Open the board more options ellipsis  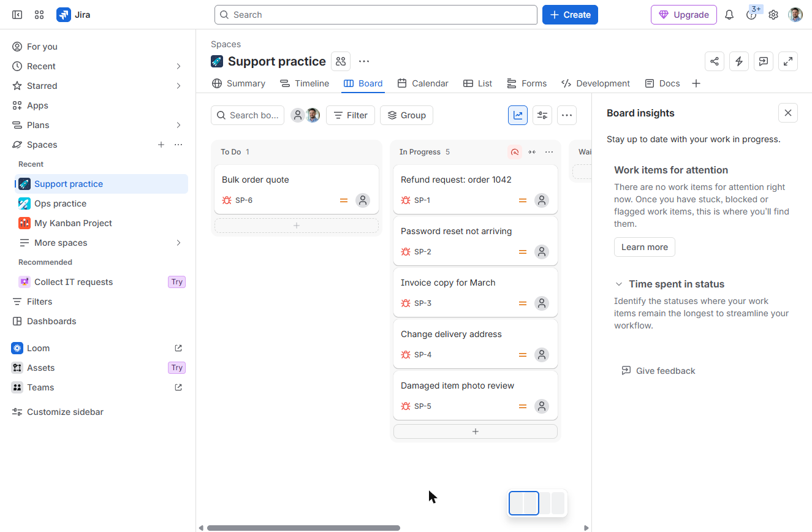pyautogui.click(x=567, y=115)
